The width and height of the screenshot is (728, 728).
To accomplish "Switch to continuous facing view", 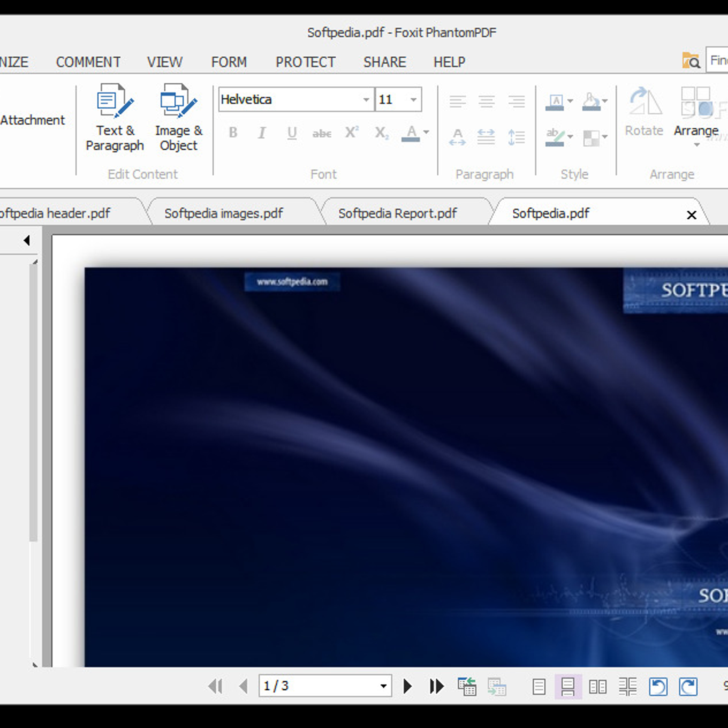I will pyautogui.click(x=627, y=687).
